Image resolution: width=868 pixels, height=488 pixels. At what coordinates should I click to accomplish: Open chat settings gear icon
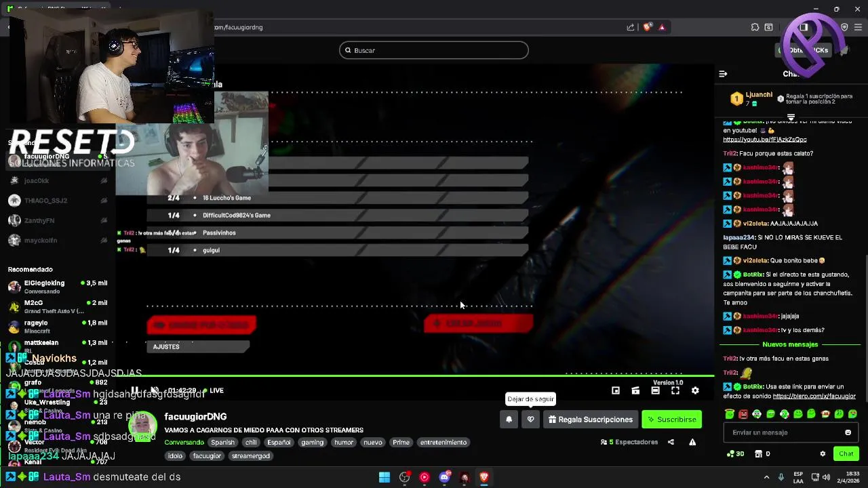click(x=823, y=454)
